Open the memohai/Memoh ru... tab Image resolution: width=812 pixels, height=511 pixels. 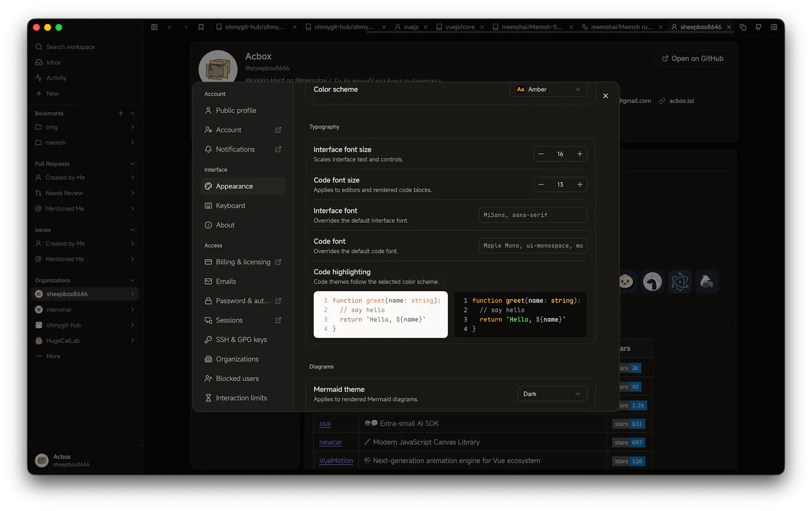617,27
